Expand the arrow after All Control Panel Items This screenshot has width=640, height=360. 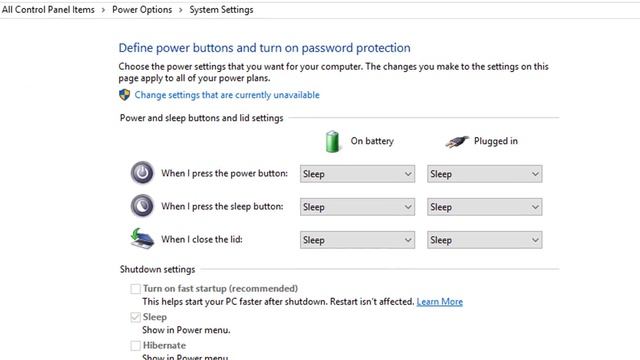(x=103, y=10)
